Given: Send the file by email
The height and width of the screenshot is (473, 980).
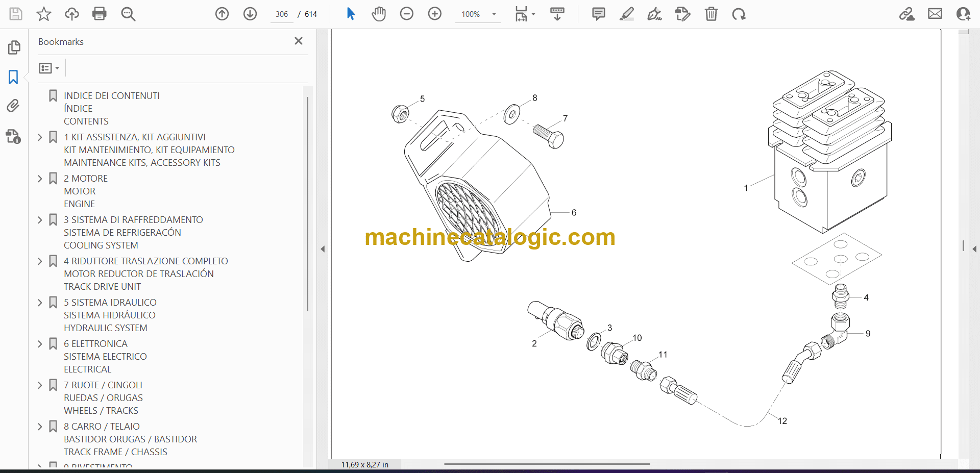Looking at the screenshot, I should [x=935, y=14].
